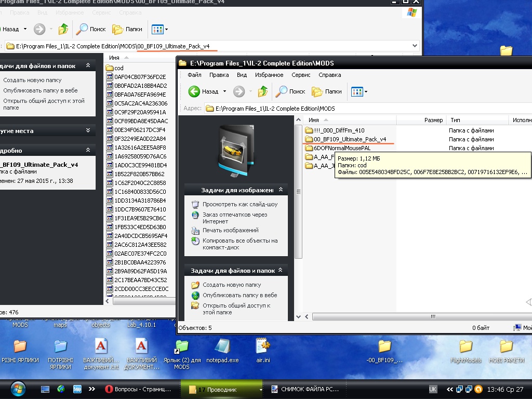Open the Сервис menu
Image resolution: width=532 pixels, height=399 pixels.
301,75
